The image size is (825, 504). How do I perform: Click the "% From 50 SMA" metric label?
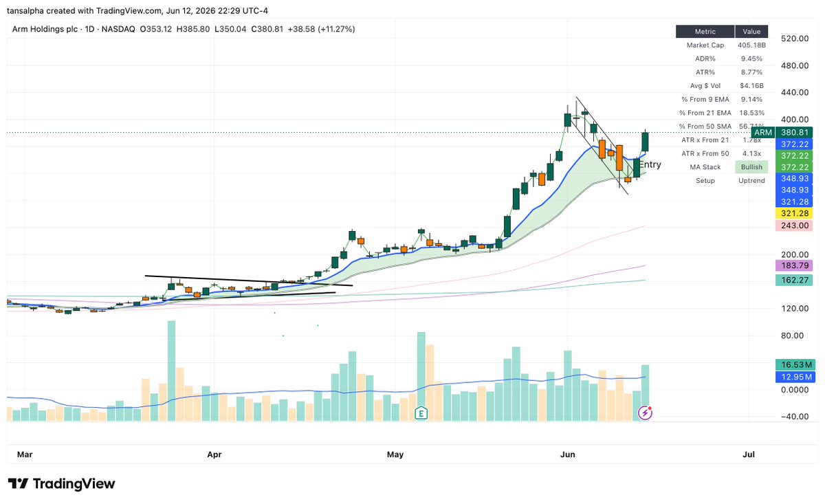coord(705,126)
